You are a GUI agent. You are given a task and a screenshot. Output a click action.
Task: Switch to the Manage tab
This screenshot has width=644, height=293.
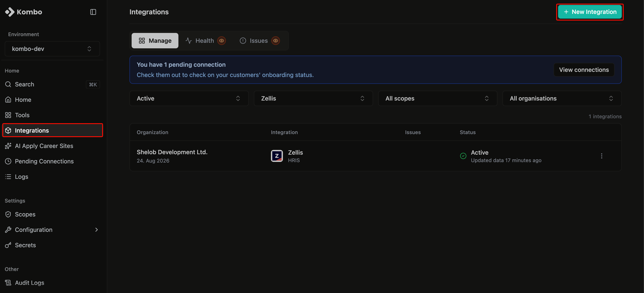pos(155,41)
